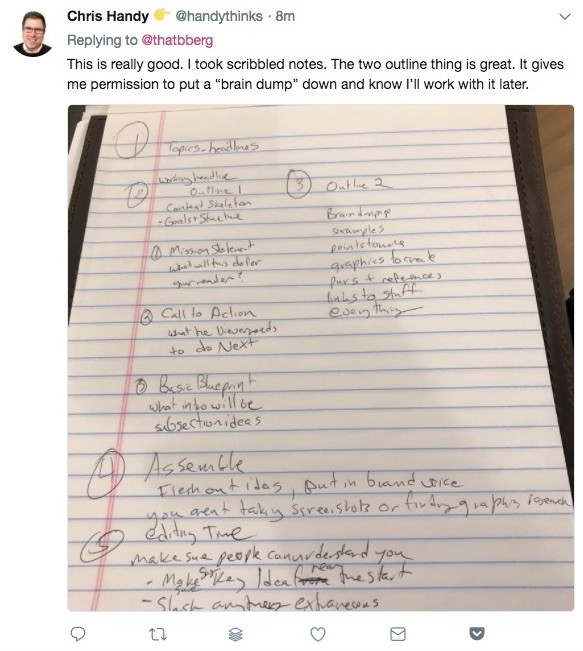The image size is (583, 651).
Task: Like the tweet with the heart icon
Action: (x=318, y=634)
